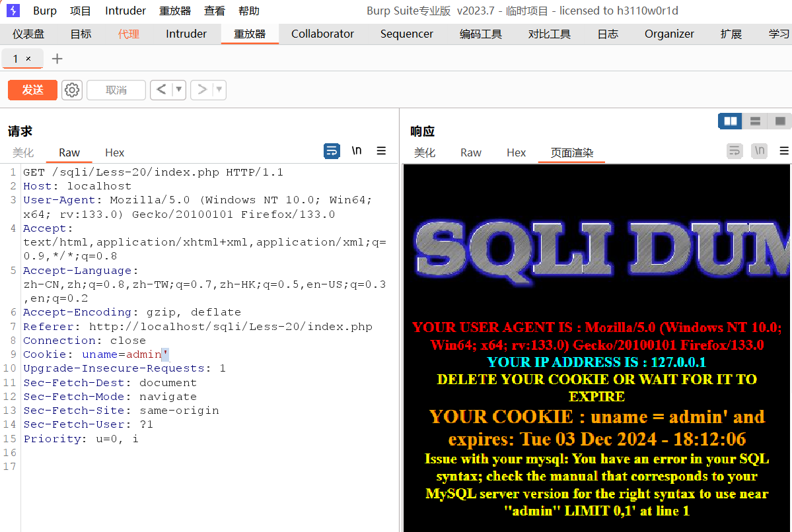This screenshot has height=532, width=792.
Task: Open the 帮助 help menu
Action: coord(249,11)
